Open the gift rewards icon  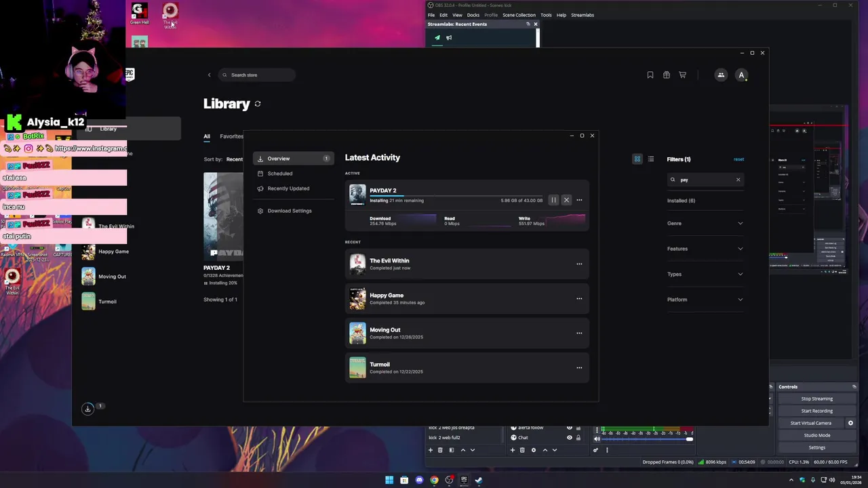(x=667, y=75)
